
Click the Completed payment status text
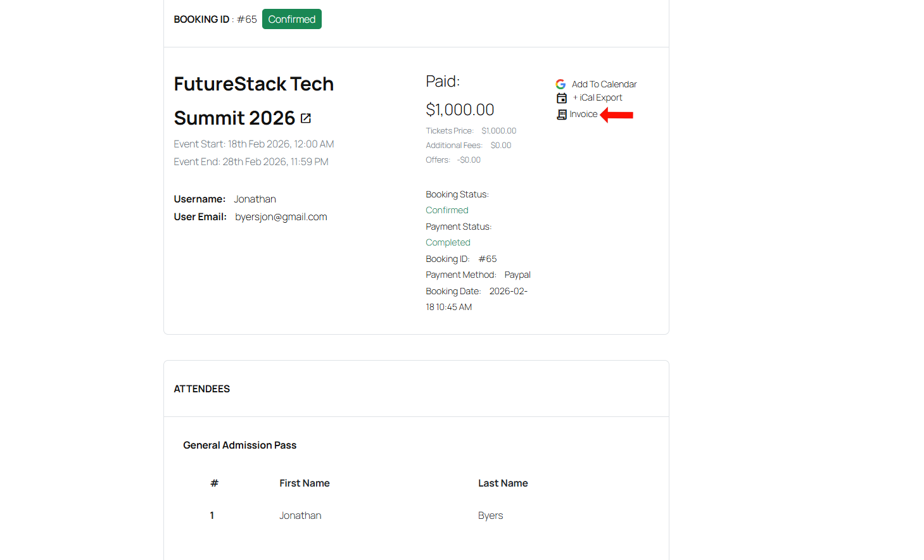(448, 242)
